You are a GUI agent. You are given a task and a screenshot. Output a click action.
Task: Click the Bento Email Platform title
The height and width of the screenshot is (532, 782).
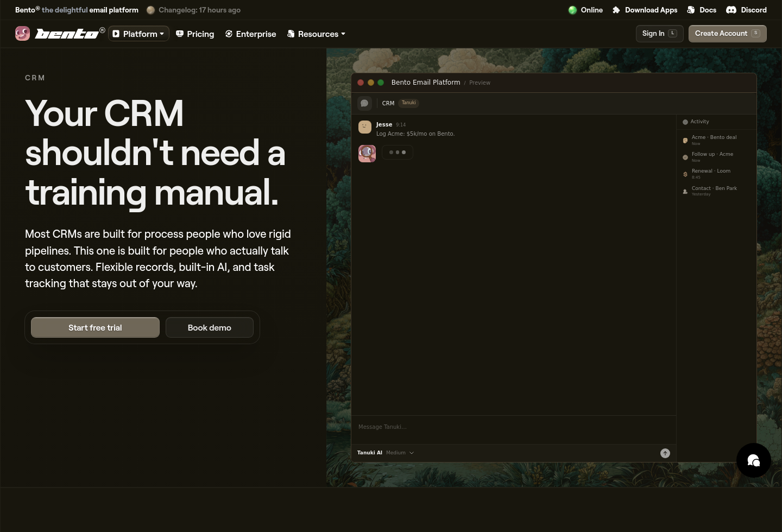[426, 83]
